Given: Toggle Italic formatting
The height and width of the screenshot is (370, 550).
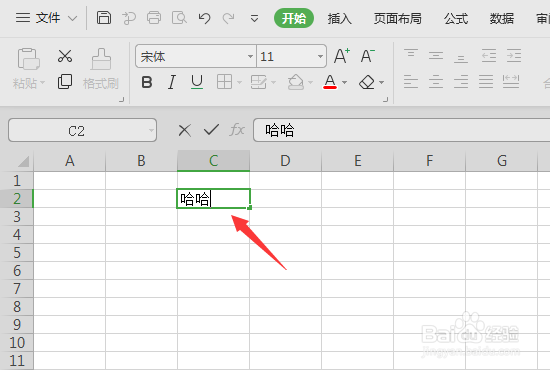Looking at the screenshot, I should click(x=172, y=82).
